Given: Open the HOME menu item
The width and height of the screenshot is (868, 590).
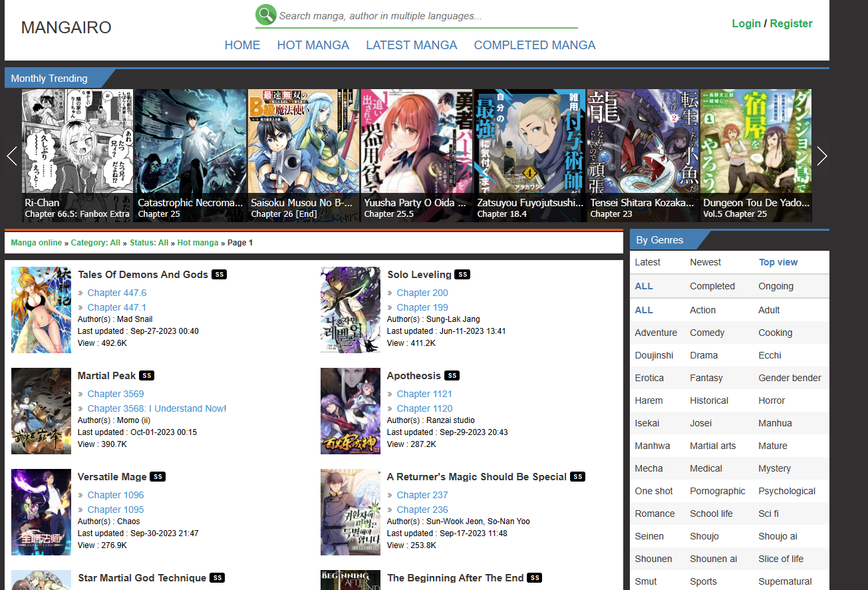Looking at the screenshot, I should [x=242, y=45].
